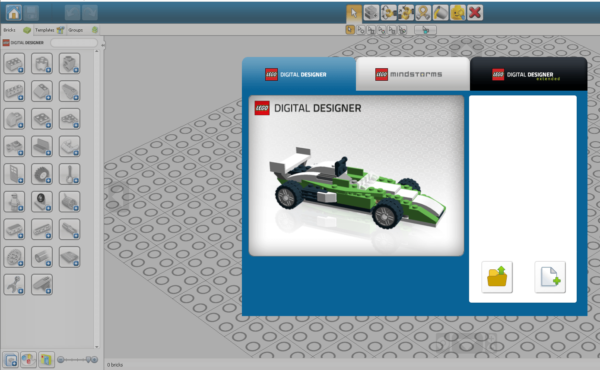Open the seat bracket bricks category

pyautogui.click(x=42, y=146)
